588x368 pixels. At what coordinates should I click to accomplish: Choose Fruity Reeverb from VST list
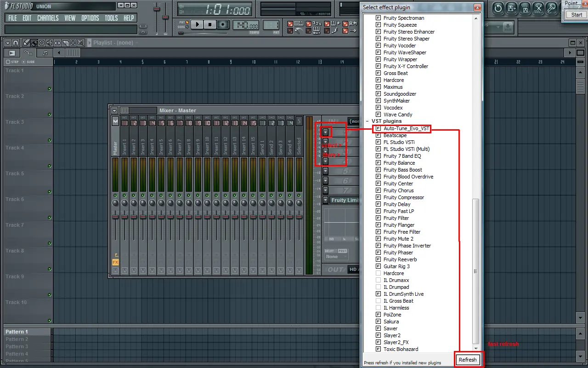(400, 259)
